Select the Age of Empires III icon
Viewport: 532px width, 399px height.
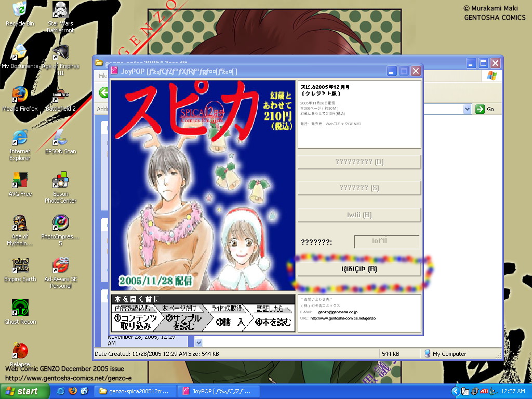pos(61,53)
